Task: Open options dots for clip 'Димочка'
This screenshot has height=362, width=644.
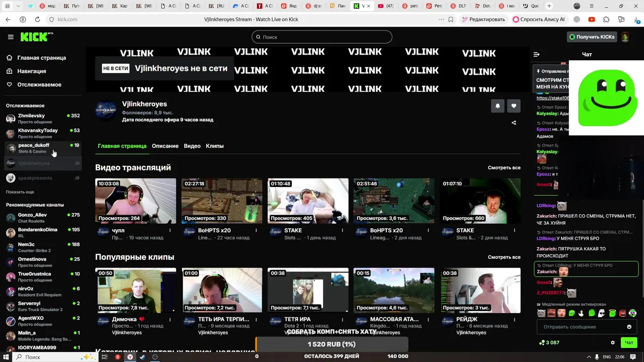Action: tap(170, 319)
